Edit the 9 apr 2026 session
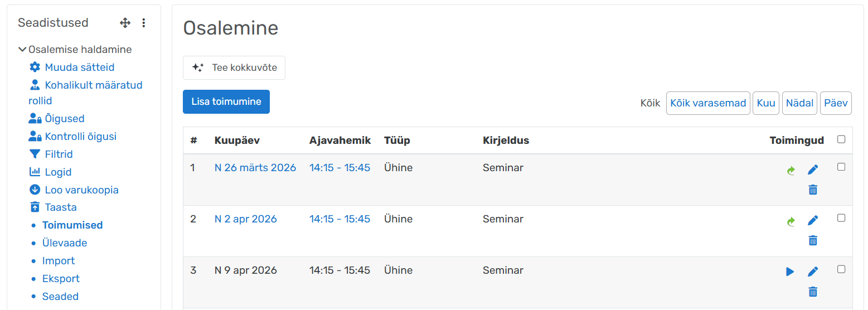 click(813, 272)
